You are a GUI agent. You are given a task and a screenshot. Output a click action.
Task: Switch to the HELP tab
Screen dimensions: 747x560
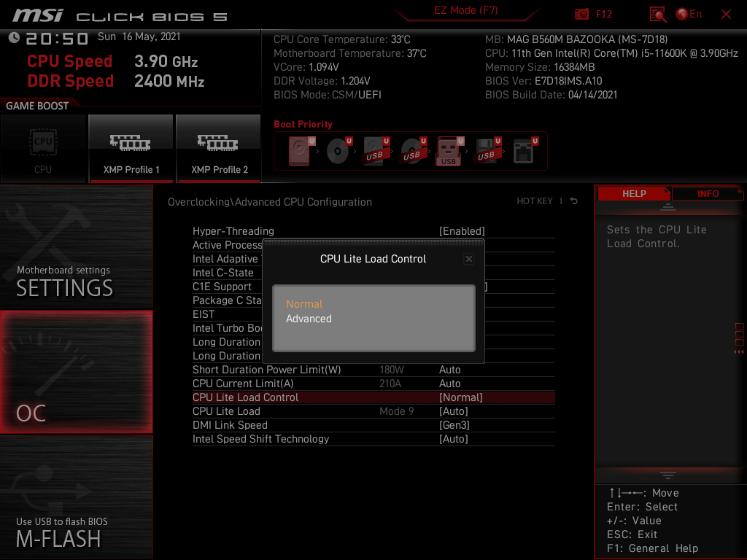634,194
